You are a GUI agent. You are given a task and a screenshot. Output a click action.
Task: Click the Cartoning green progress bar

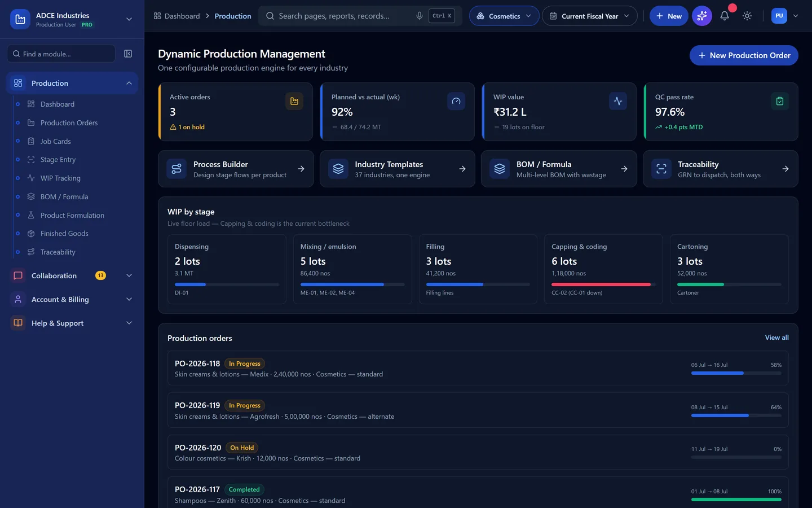coord(729,284)
